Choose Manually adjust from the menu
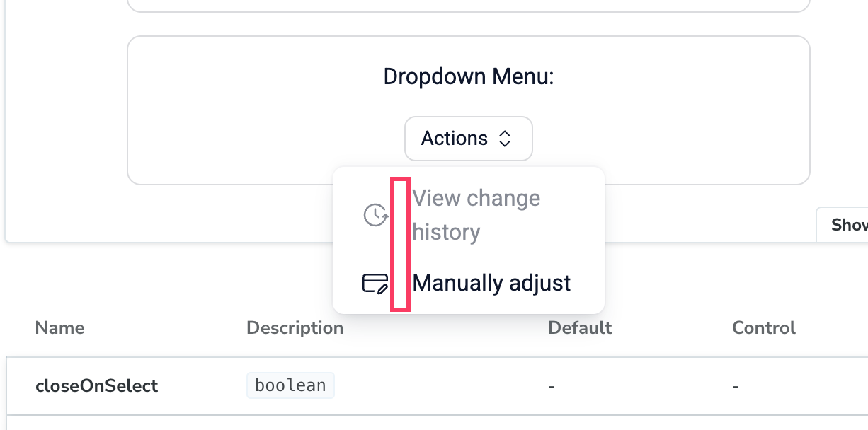 click(x=469, y=283)
